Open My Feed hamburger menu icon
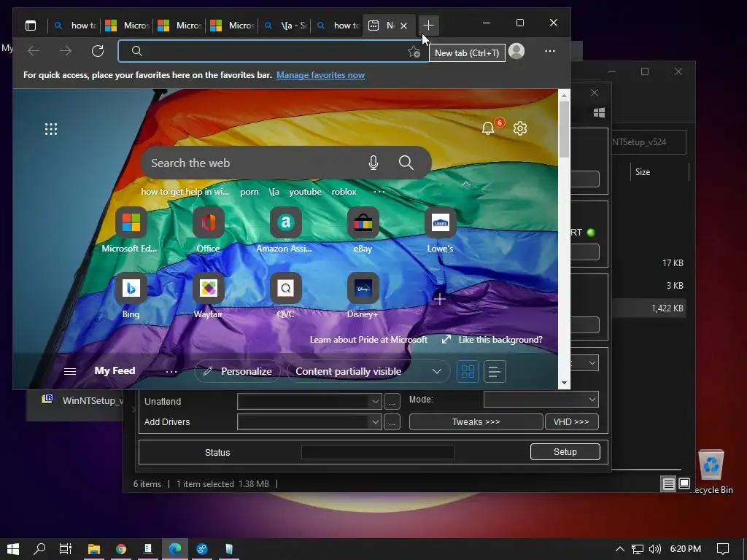Image resolution: width=747 pixels, height=560 pixels. (x=70, y=371)
